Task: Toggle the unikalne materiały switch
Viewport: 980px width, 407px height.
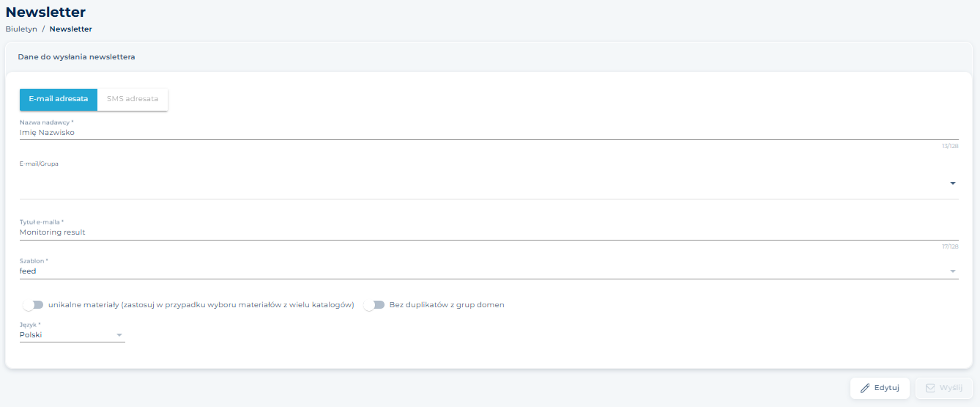Action: (x=33, y=305)
